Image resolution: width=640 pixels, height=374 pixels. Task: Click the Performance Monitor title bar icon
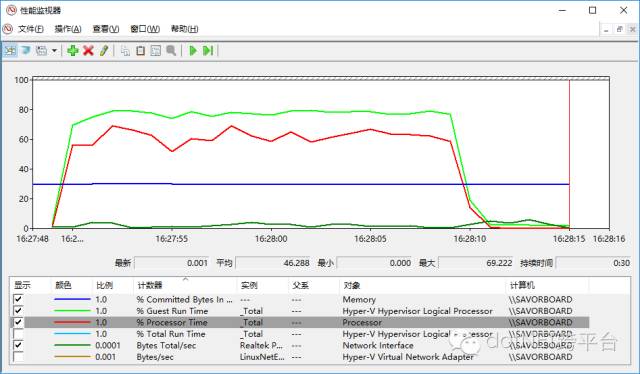tap(11, 10)
